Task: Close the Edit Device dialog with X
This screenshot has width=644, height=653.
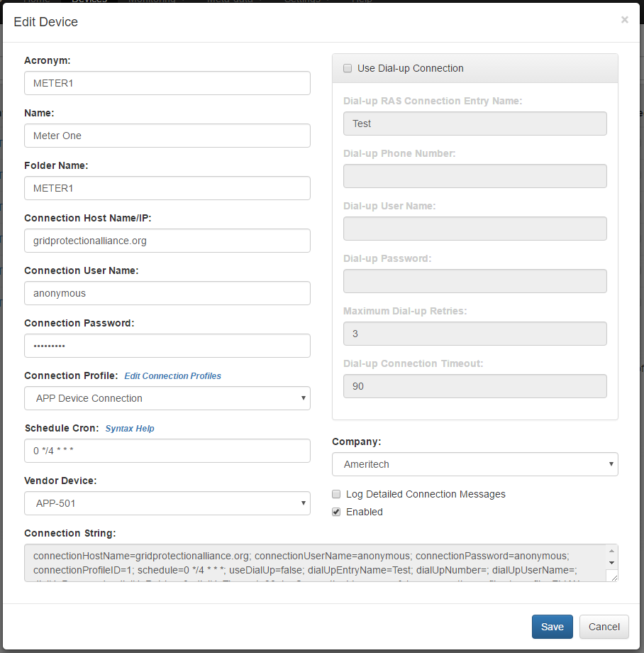Action: [x=624, y=20]
